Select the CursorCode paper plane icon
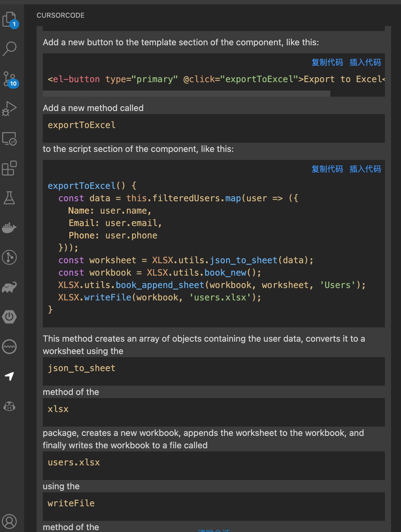Screen dimensions: 401x532 pyautogui.click(x=10, y=376)
